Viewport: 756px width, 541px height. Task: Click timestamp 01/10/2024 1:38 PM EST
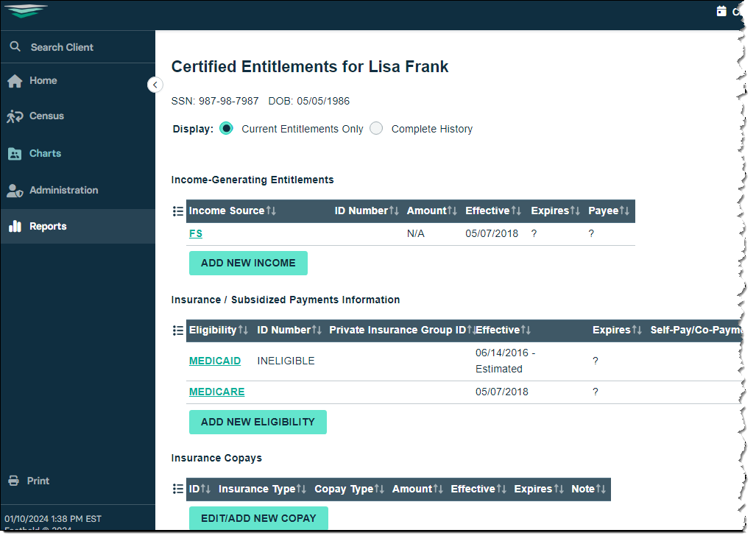click(53, 519)
